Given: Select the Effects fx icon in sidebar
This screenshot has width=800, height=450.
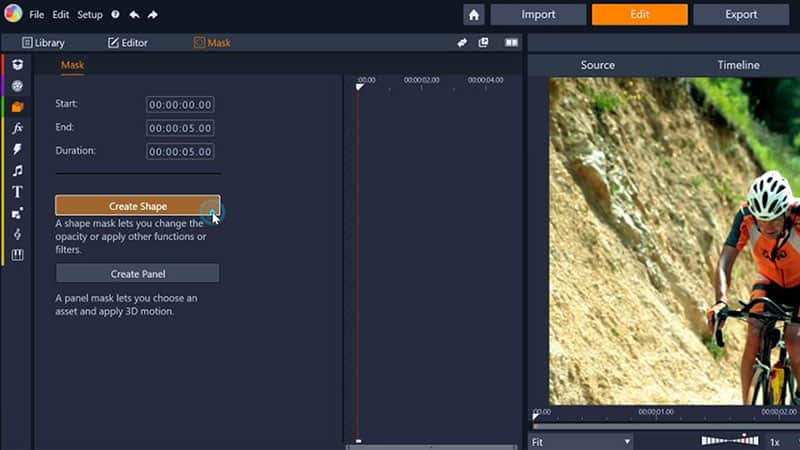Looking at the screenshot, I should coord(18,128).
